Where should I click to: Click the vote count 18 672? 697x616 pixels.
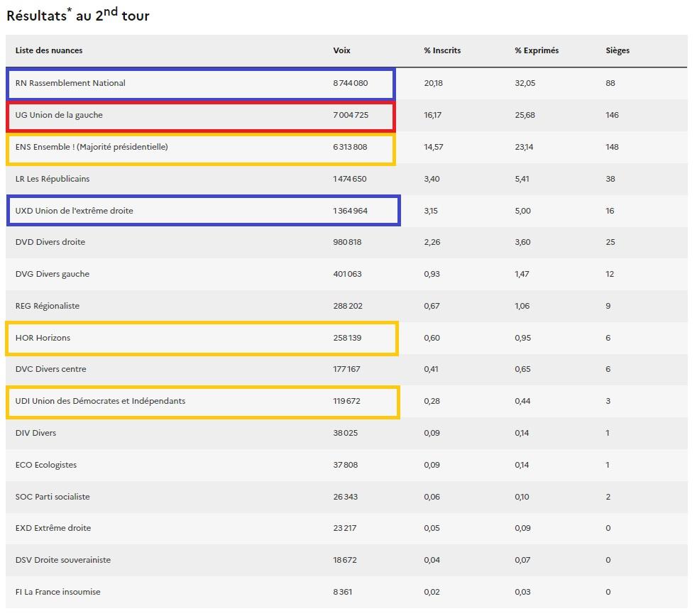coord(345,561)
